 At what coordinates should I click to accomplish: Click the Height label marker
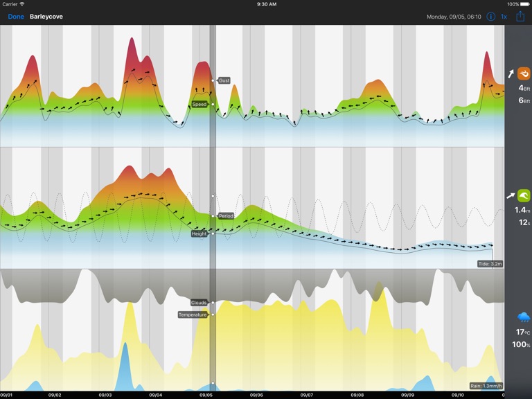click(x=199, y=233)
